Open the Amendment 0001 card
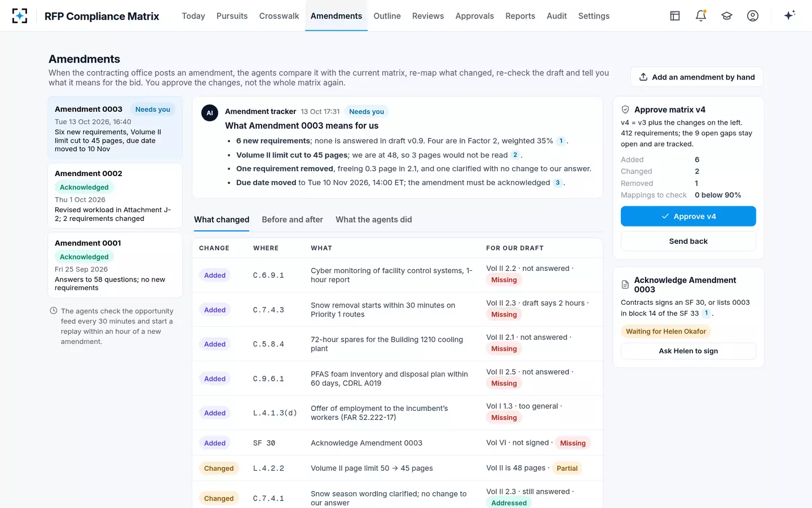The image size is (812, 508). 115,265
